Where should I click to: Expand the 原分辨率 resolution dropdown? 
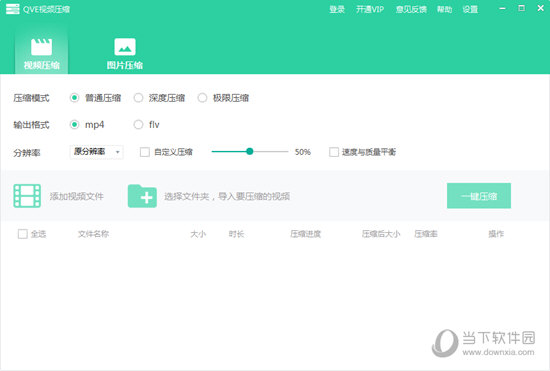[96, 152]
